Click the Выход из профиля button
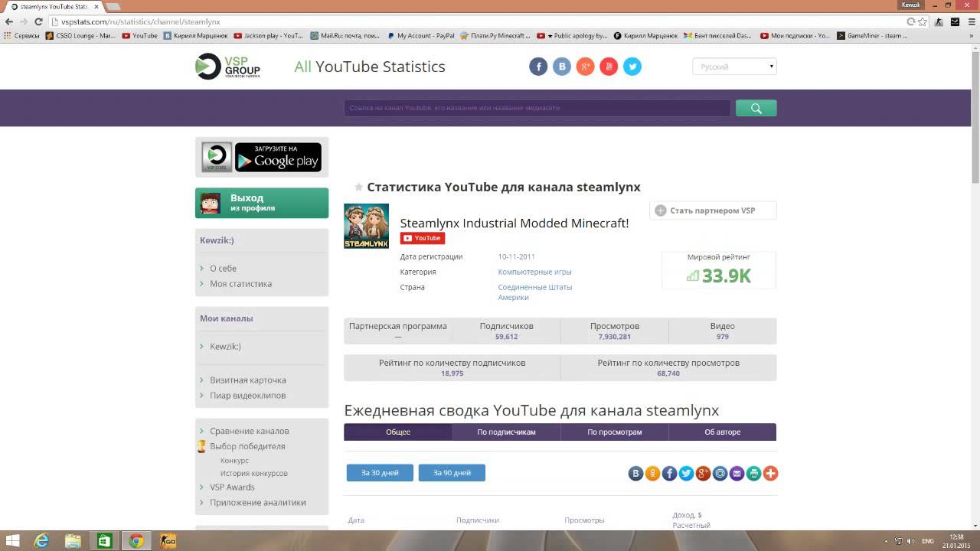980x551 pixels. (x=262, y=203)
